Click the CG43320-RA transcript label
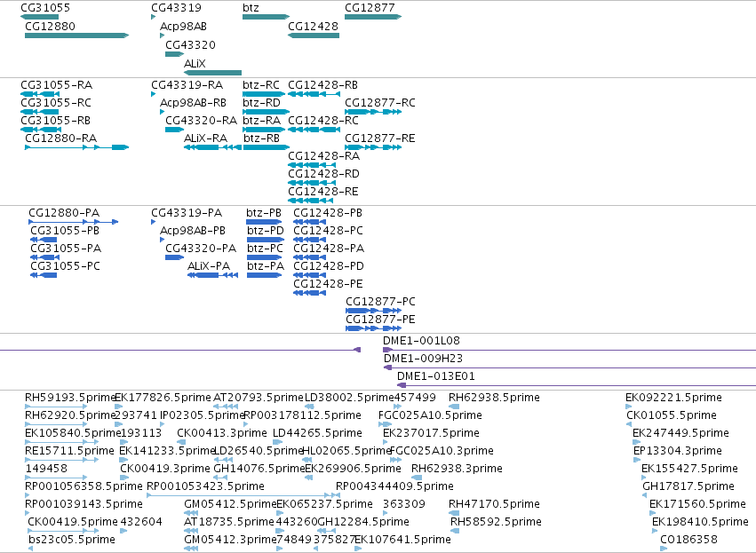This screenshot has height=553, width=756. pos(201,121)
